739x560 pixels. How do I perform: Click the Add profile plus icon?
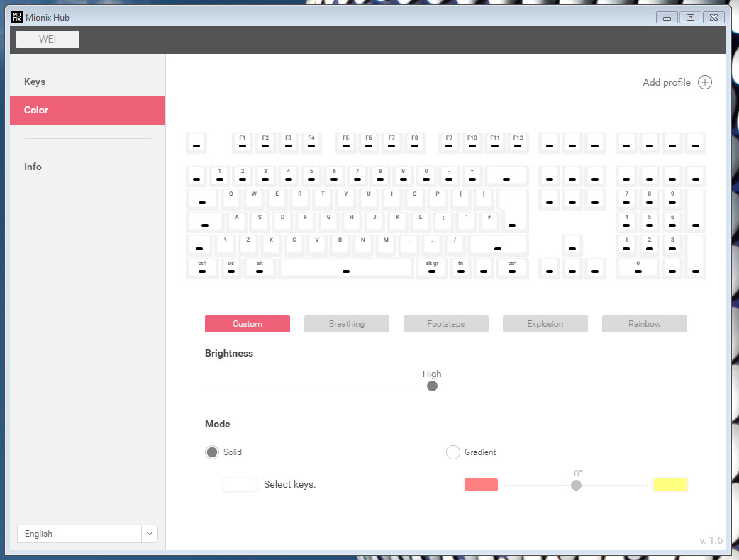pos(704,82)
